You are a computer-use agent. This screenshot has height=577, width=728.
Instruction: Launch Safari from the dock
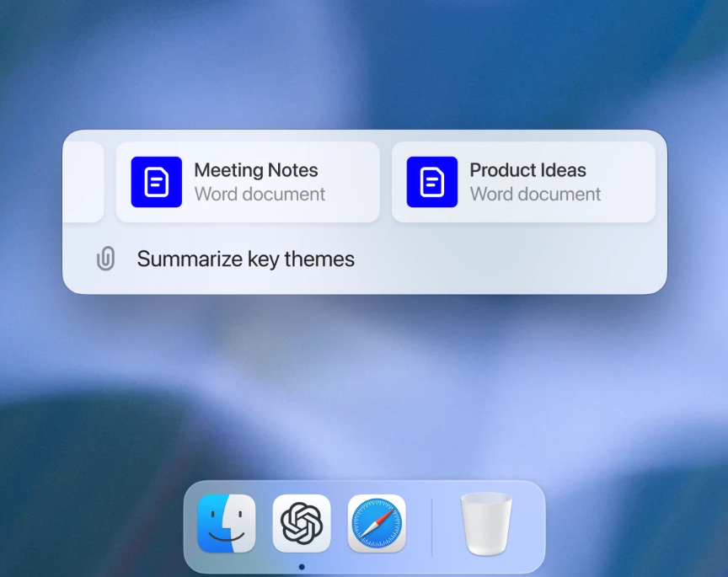(377, 523)
